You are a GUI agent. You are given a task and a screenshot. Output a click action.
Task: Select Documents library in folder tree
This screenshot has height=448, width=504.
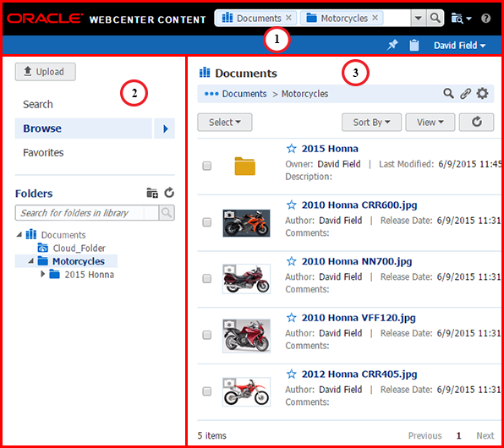pyautogui.click(x=56, y=235)
